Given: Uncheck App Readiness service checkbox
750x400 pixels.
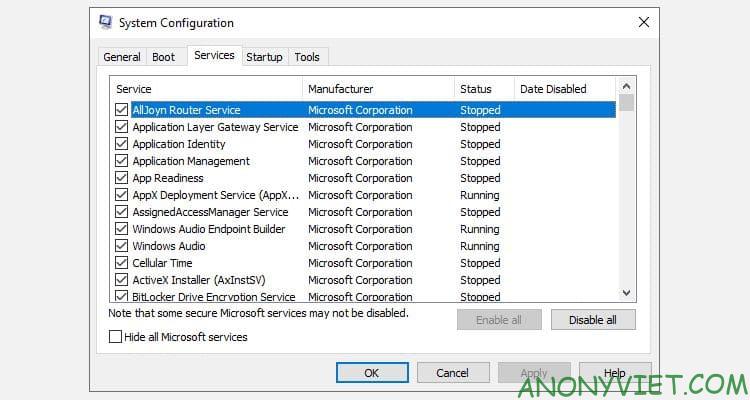Looking at the screenshot, I should coord(121,178).
